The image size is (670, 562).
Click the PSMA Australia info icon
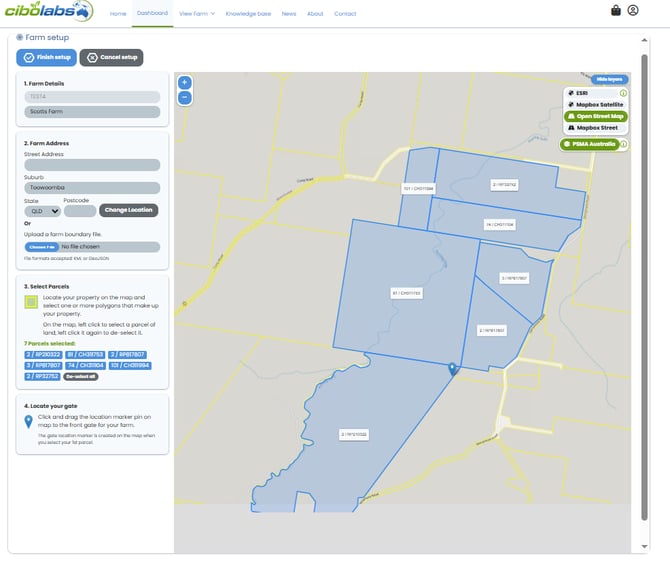point(623,144)
